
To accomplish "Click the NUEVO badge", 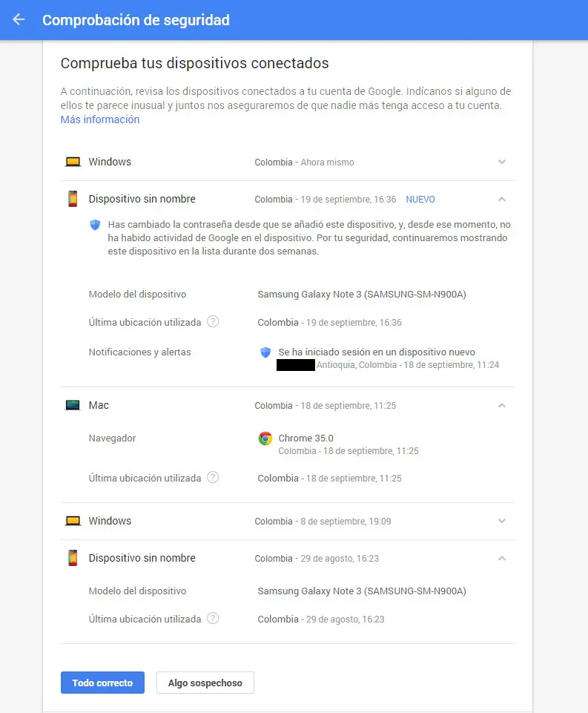I will [x=420, y=199].
